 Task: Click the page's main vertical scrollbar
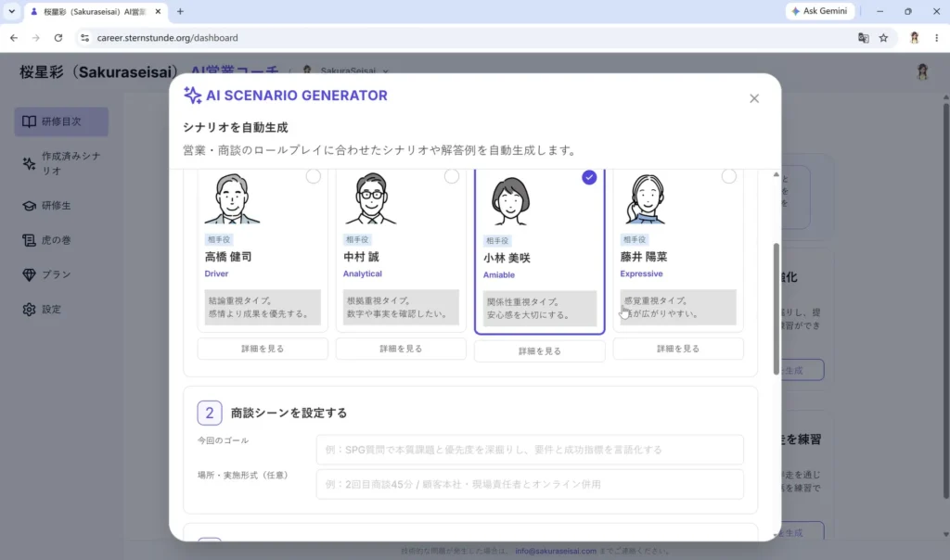(945, 299)
